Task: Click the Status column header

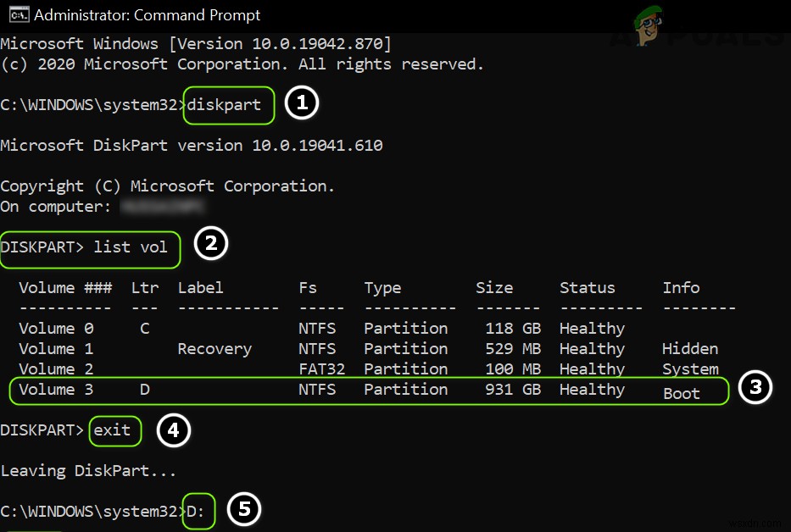Action: 587,288
